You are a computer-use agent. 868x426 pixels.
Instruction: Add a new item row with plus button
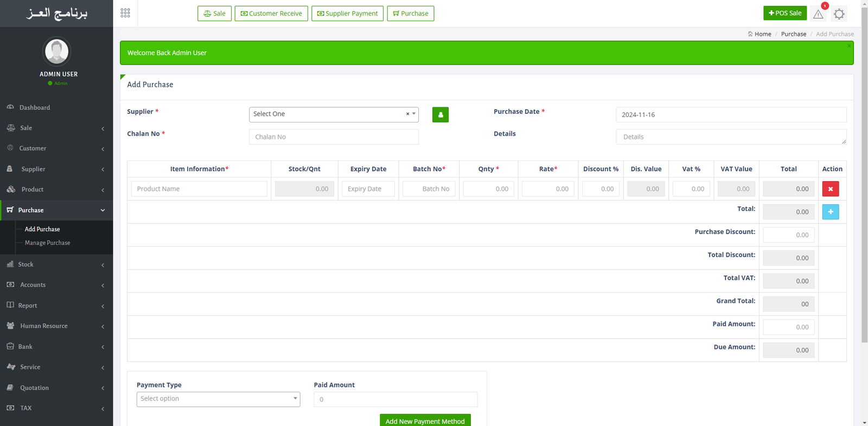point(830,212)
